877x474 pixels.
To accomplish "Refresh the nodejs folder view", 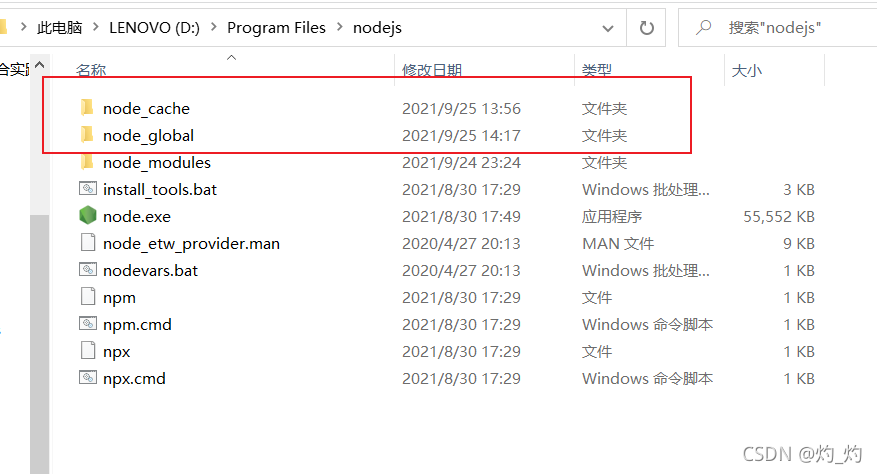I will [x=647, y=28].
